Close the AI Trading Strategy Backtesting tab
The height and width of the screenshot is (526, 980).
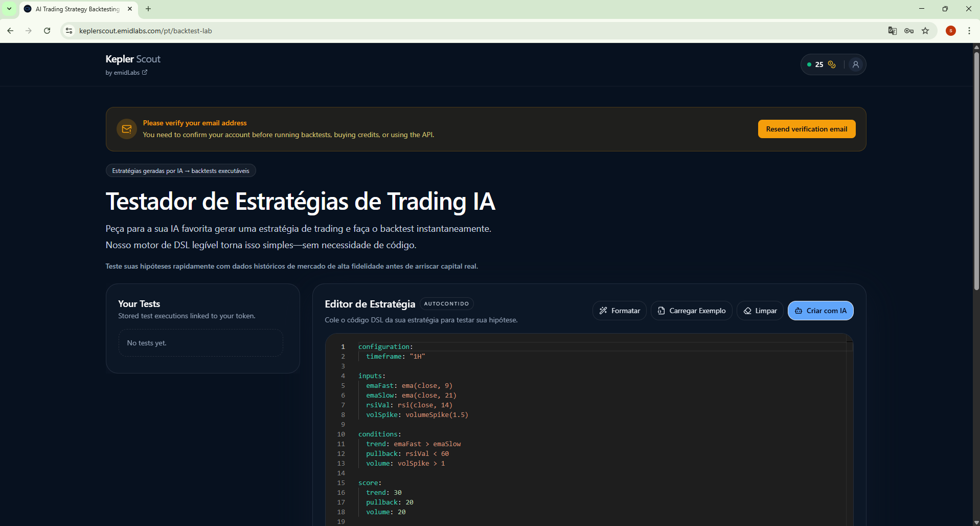coord(130,9)
